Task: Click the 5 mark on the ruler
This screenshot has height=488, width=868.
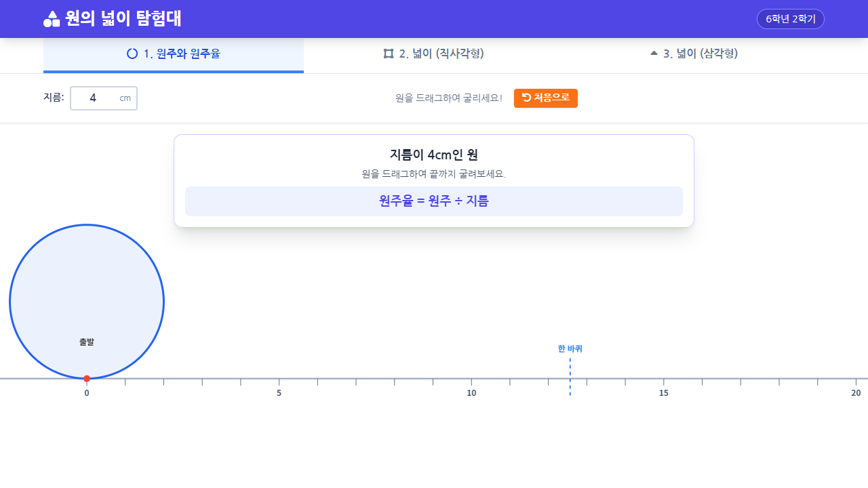Action: [x=279, y=393]
